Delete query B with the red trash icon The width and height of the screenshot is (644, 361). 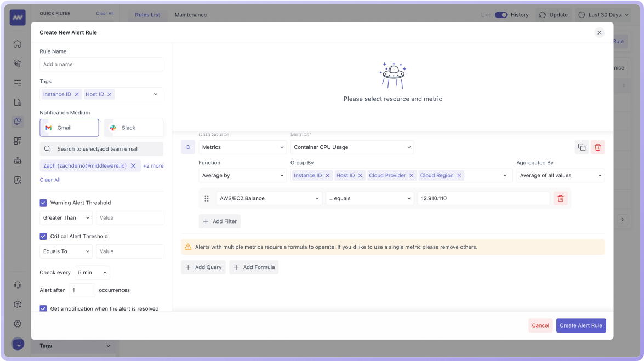[x=597, y=147]
